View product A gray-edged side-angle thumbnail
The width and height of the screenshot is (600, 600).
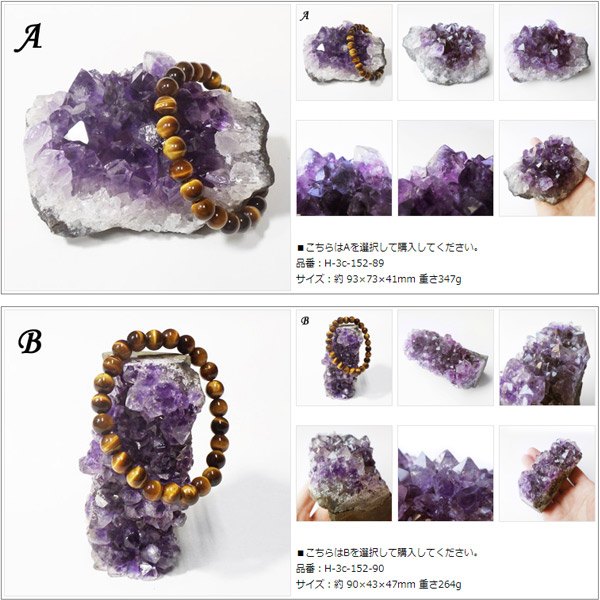coord(445,52)
